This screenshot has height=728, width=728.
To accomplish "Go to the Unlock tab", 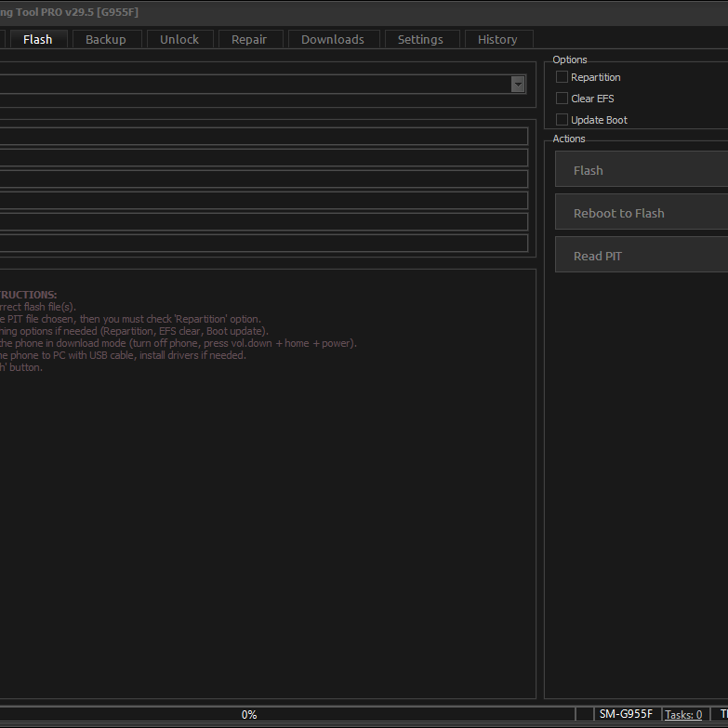I will pyautogui.click(x=179, y=39).
